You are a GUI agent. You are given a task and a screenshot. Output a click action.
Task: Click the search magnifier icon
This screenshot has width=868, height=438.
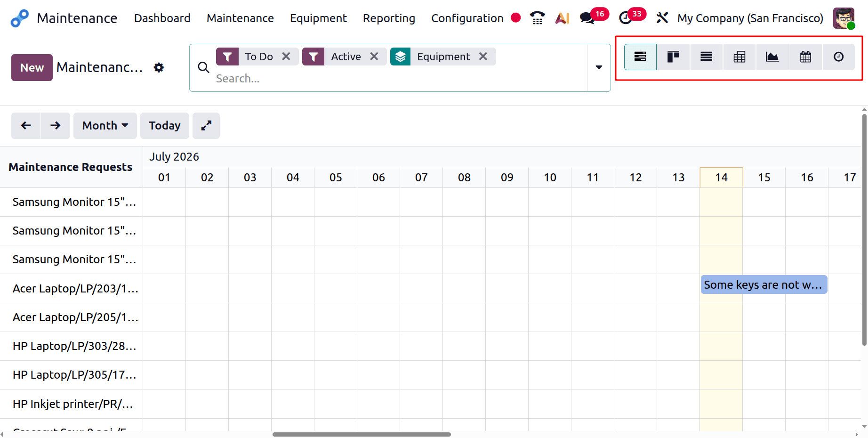point(203,67)
